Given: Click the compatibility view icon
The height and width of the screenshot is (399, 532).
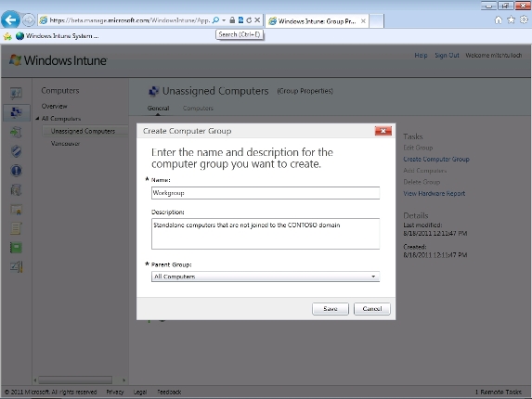Looking at the screenshot, I should click(x=240, y=20).
